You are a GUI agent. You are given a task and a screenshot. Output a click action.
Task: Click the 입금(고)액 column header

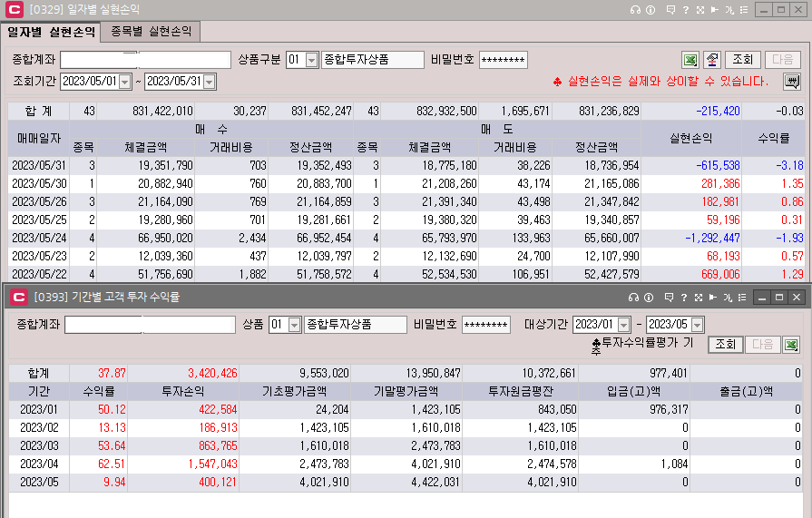(634, 391)
